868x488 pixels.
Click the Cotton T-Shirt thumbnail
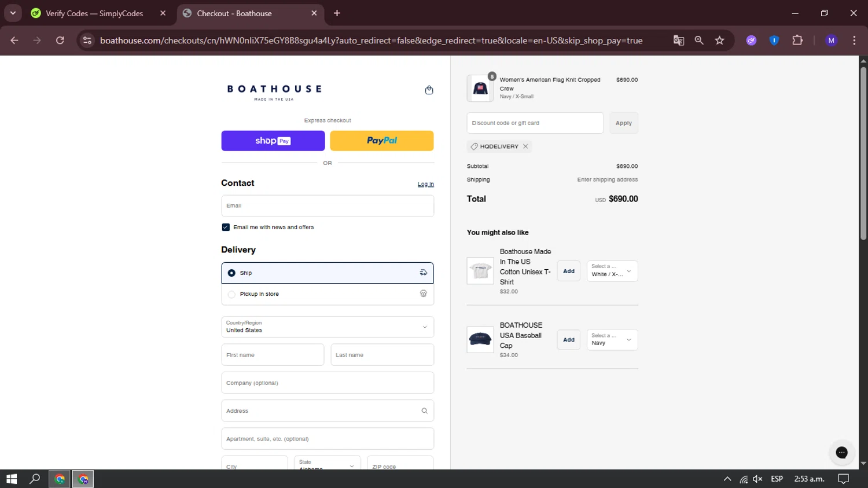click(480, 271)
